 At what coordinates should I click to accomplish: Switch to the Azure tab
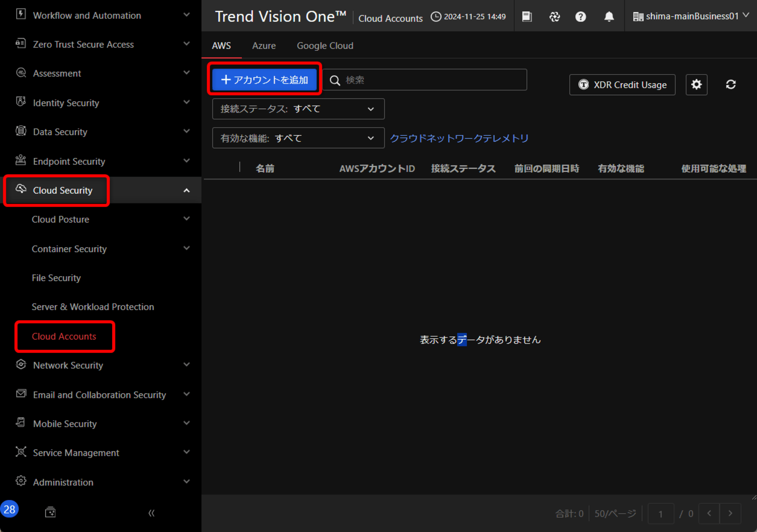(264, 45)
